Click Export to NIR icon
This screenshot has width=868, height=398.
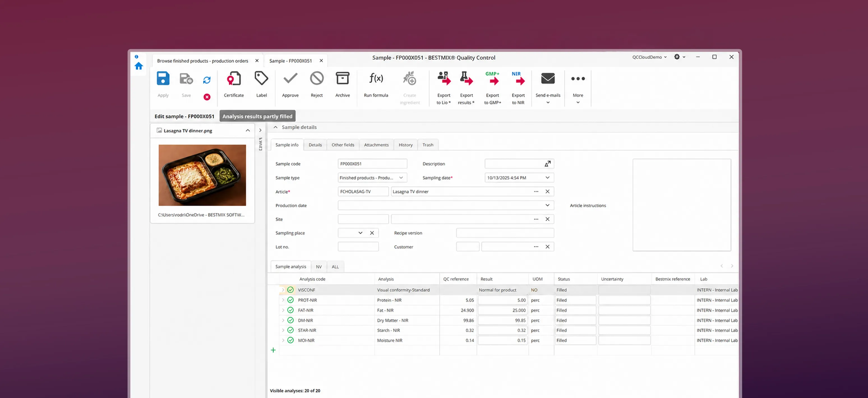pyautogui.click(x=518, y=78)
